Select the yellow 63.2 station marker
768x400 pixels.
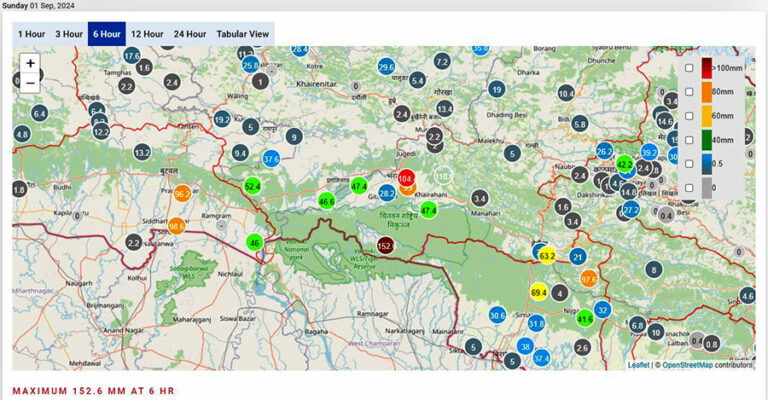pos(547,256)
